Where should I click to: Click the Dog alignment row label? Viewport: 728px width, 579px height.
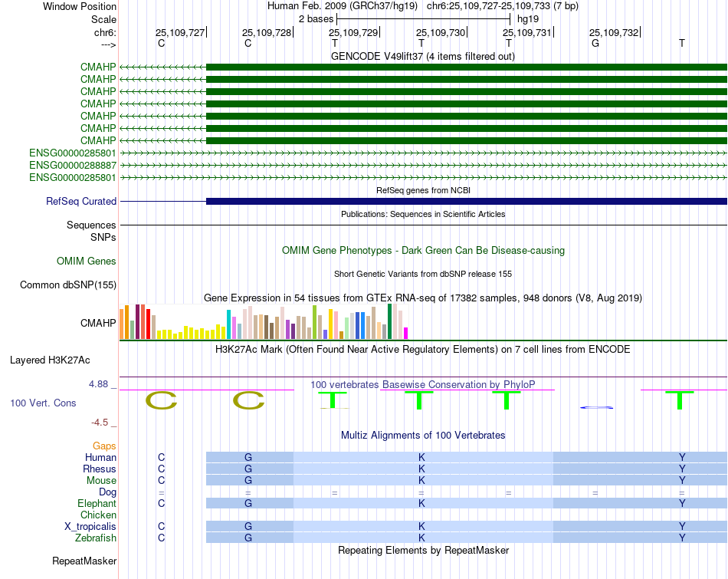(x=107, y=492)
